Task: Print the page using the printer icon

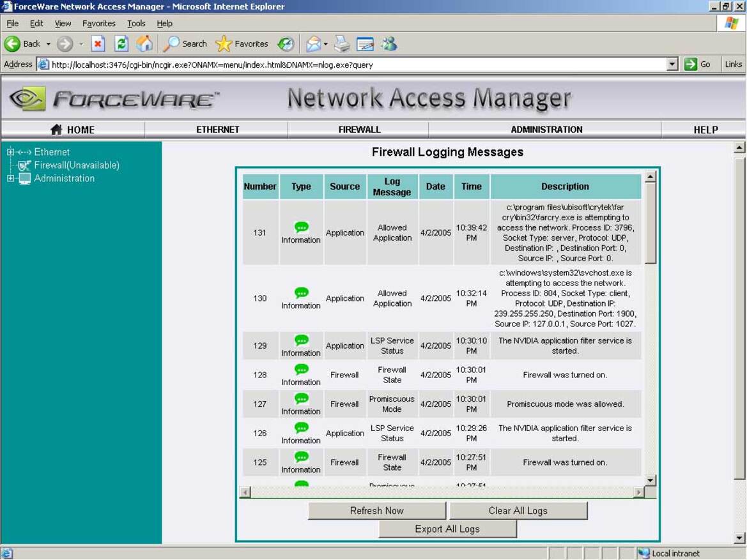Action: coord(342,44)
